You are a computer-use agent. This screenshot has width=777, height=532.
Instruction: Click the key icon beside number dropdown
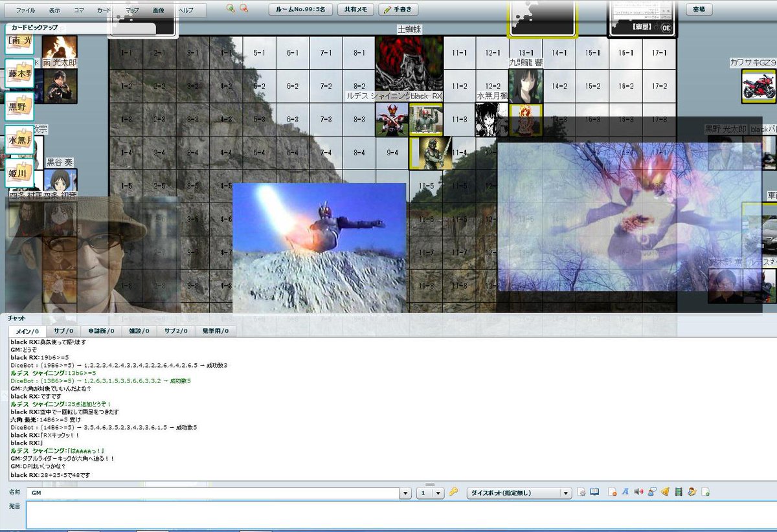click(454, 493)
